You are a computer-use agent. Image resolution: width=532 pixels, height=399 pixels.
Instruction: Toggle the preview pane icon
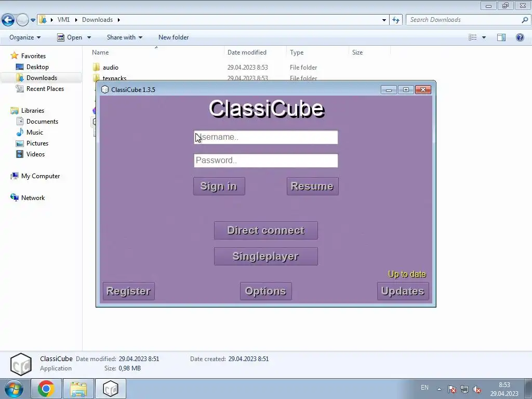point(501,37)
